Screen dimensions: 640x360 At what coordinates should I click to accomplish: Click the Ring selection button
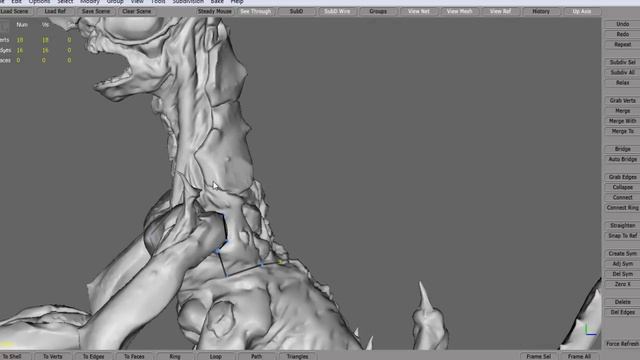tap(175, 356)
